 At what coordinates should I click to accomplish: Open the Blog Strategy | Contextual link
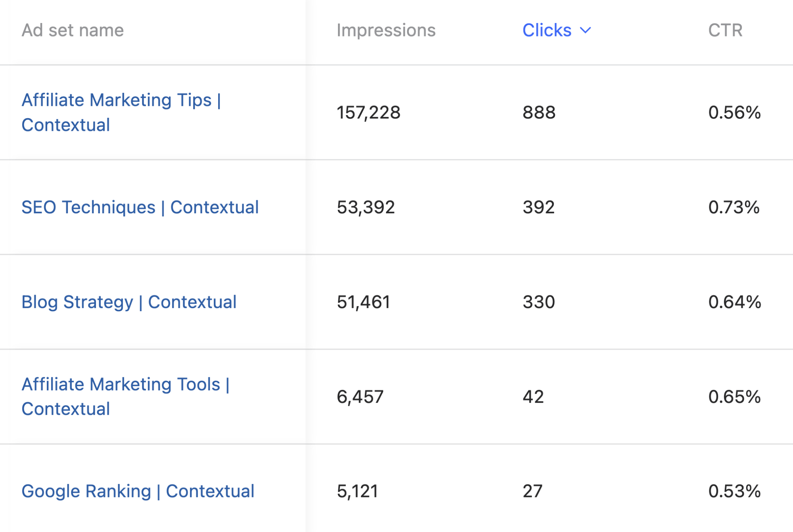coord(129,302)
